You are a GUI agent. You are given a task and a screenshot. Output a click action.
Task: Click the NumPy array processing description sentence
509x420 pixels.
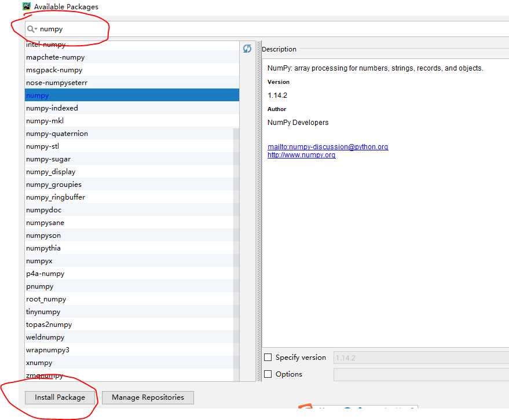pyautogui.click(x=375, y=68)
